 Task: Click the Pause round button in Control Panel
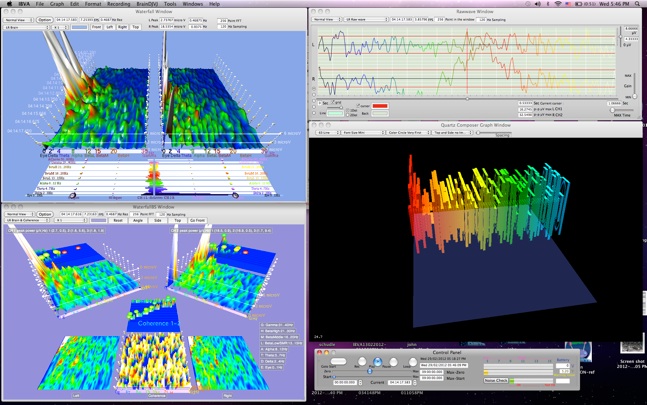click(x=393, y=361)
